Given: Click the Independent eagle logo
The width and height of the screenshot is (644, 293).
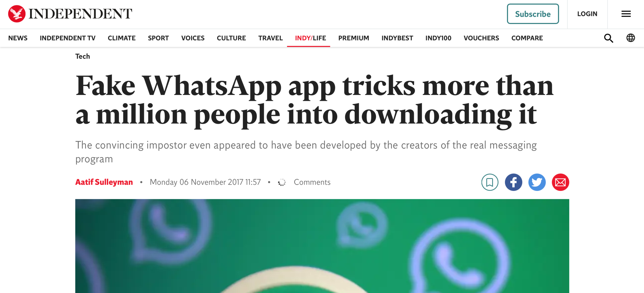Looking at the screenshot, I should [x=17, y=14].
